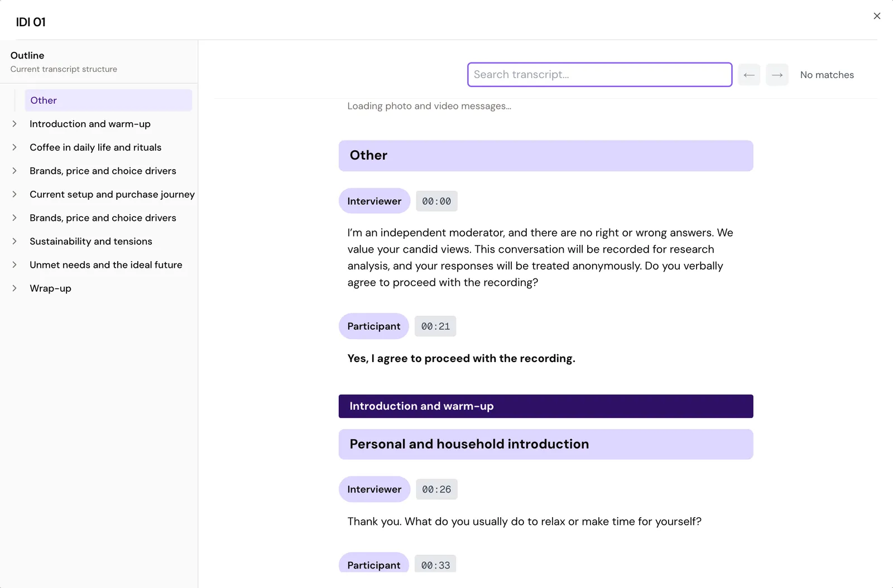Click the IDI 01 dialog title
The image size is (893, 588).
31,22
